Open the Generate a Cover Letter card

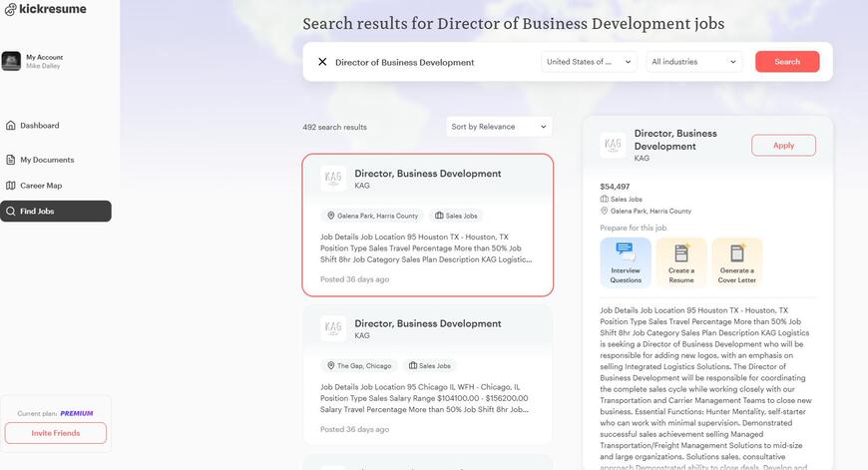coord(737,262)
